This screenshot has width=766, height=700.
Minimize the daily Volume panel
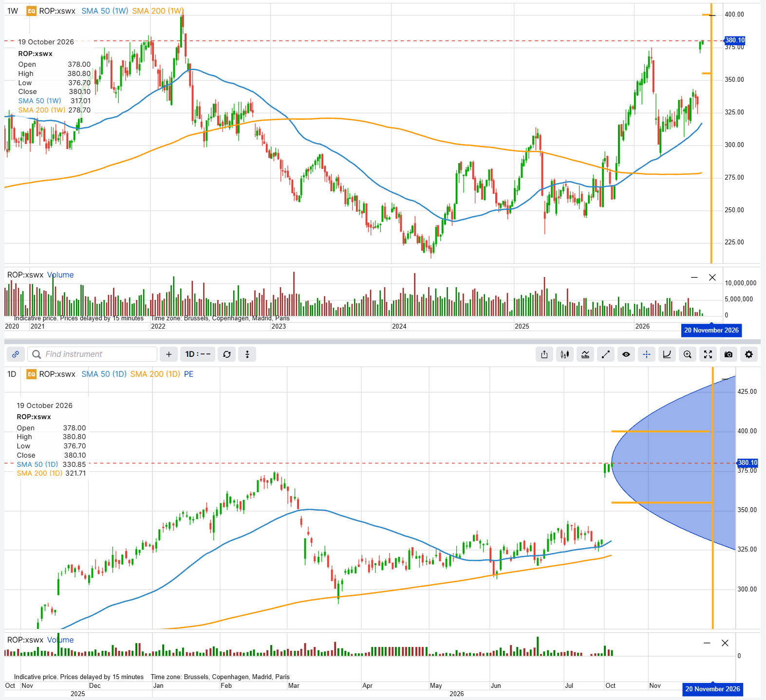tap(707, 643)
